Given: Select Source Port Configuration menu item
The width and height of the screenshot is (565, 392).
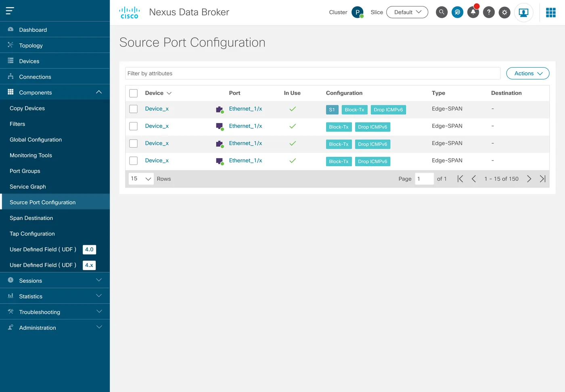Looking at the screenshot, I should [x=55, y=202].
